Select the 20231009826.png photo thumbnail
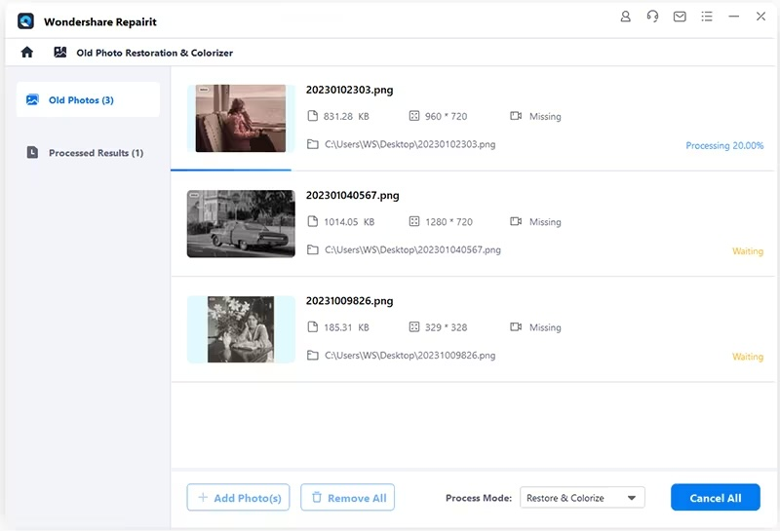Screen dimensions: 780x532 (241, 329)
